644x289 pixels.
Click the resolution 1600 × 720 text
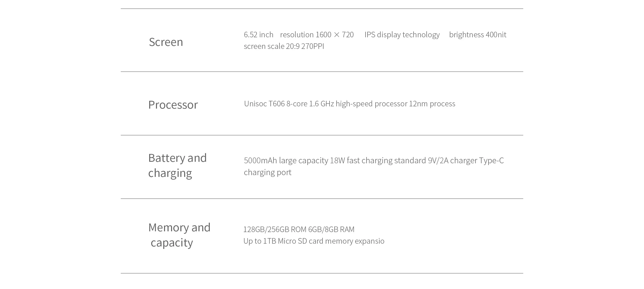click(x=317, y=35)
